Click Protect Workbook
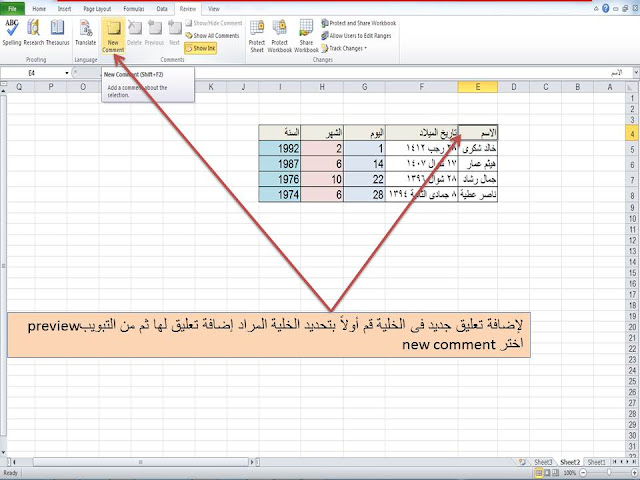 pyautogui.click(x=280, y=36)
